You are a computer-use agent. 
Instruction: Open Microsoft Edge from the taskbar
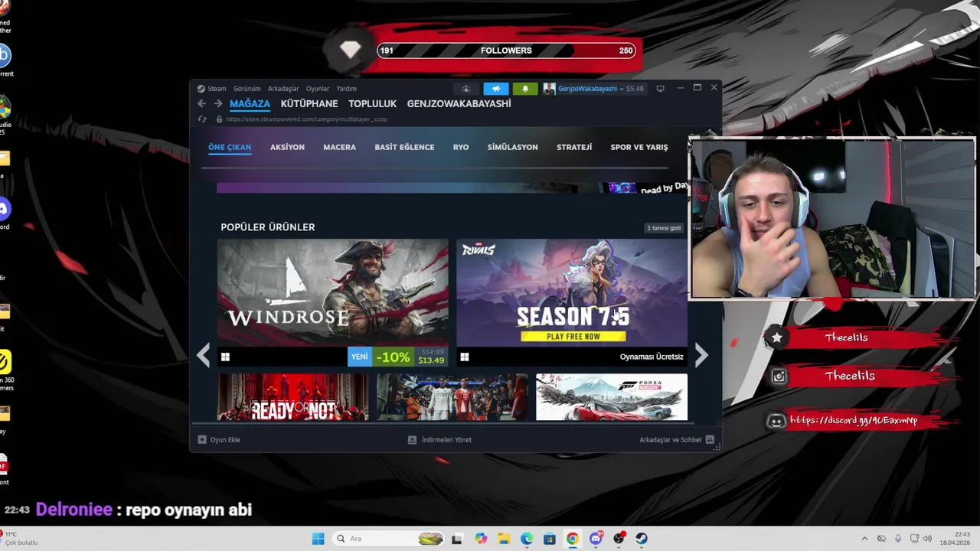(x=527, y=539)
